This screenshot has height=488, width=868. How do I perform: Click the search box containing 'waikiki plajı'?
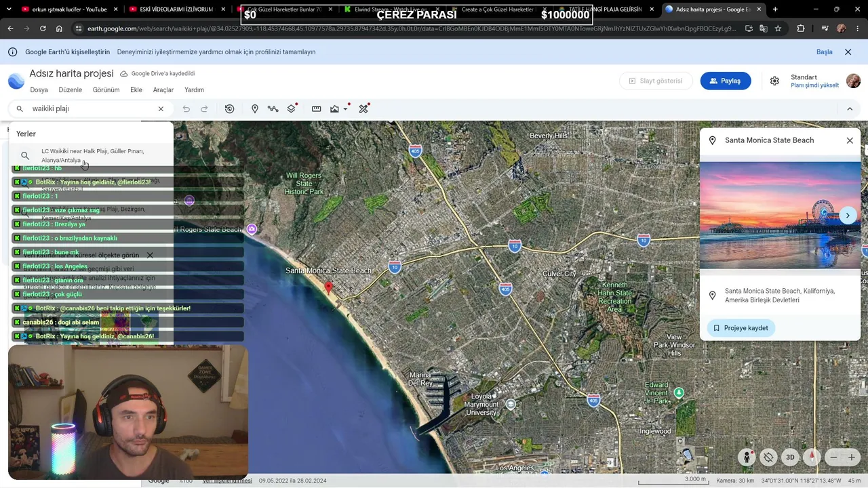pyautogui.click(x=91, y=108)
